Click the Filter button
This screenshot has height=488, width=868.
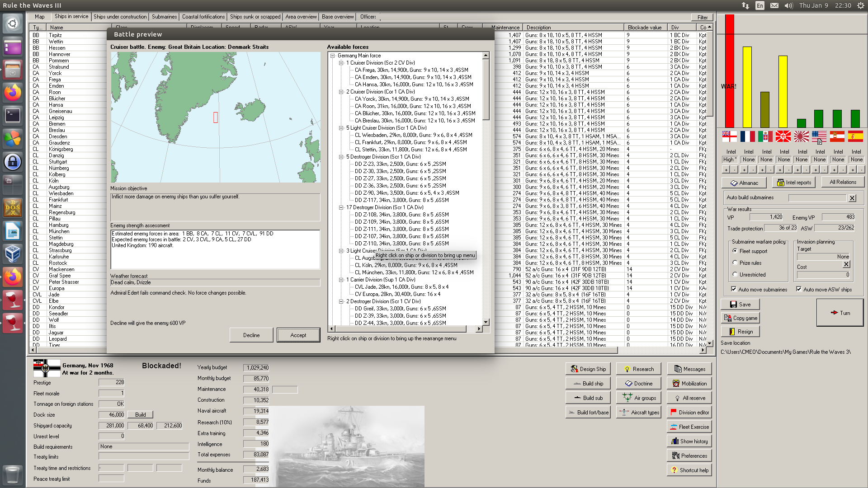pos(703,18)
